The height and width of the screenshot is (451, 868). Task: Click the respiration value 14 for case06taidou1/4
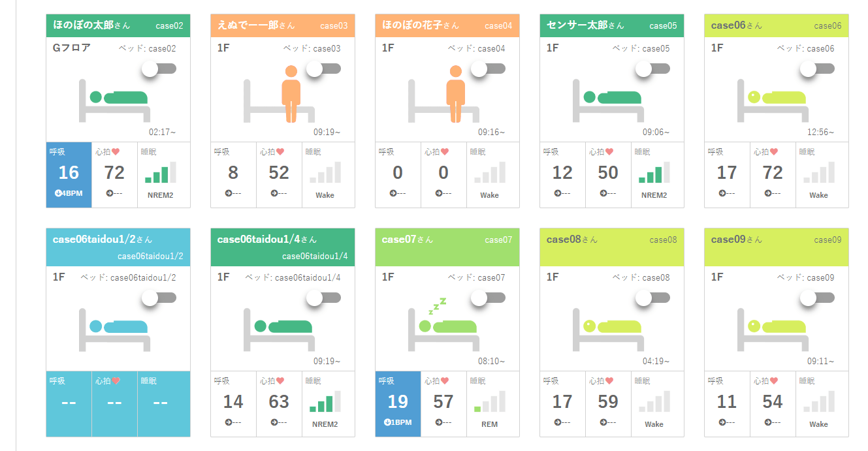coord(233,402)
